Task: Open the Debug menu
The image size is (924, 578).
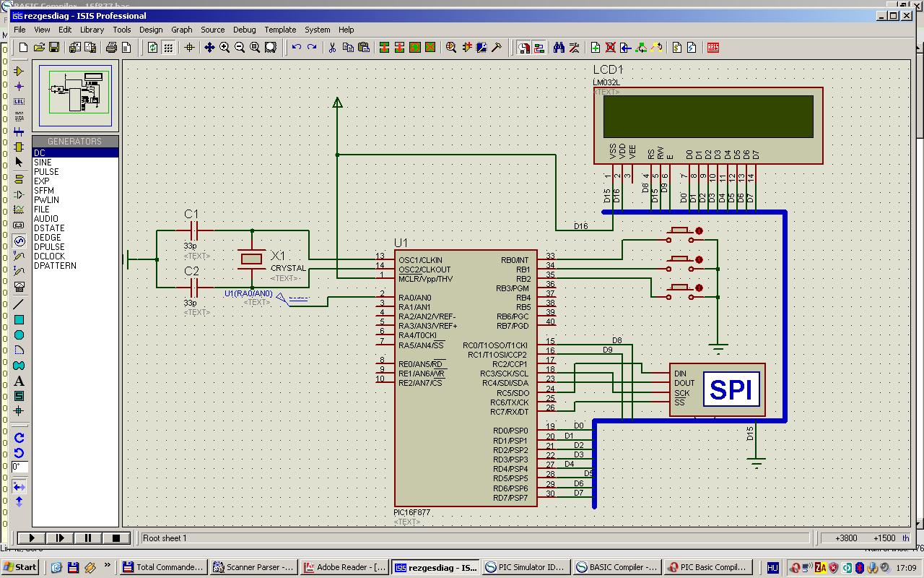Action: click(x=244, y=30)
